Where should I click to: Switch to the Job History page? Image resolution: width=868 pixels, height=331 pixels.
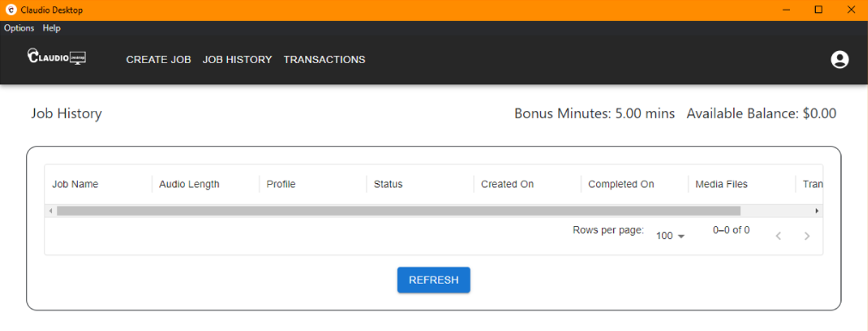tap(237, 59)
